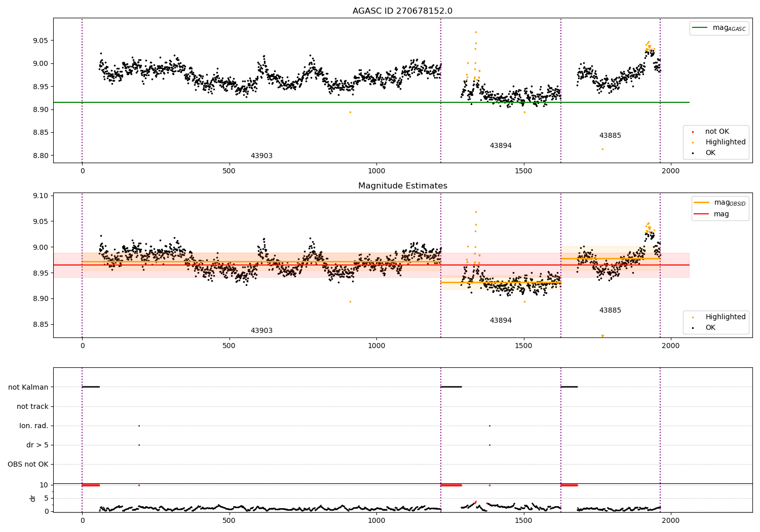Click label 43903 in the Magnitude Estimates plot
This screenshot has height=532, width=760.
tap(261, 331)
